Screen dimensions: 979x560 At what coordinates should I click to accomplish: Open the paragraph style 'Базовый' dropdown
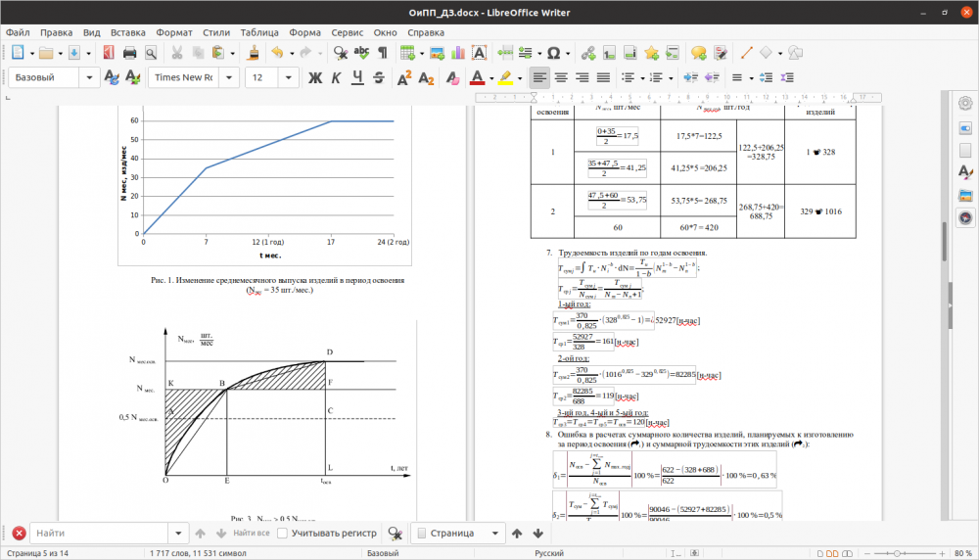(90, 77)
